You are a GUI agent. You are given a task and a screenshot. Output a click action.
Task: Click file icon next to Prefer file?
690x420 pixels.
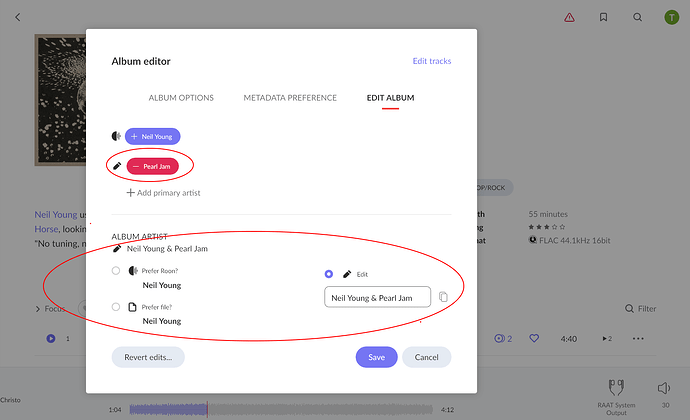[132, 307]
